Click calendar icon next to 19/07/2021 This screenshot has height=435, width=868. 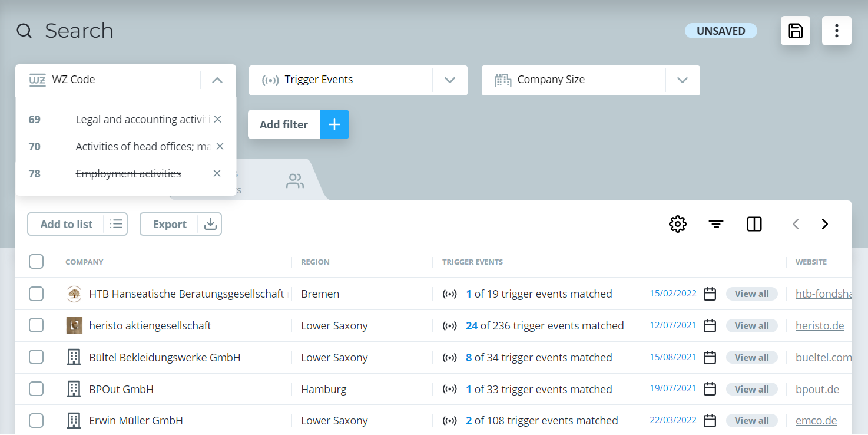[x=710, y=389]
